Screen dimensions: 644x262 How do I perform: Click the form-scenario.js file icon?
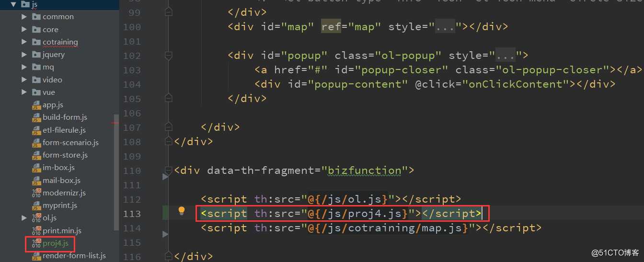pyautogui.click(x=36, y=143)
